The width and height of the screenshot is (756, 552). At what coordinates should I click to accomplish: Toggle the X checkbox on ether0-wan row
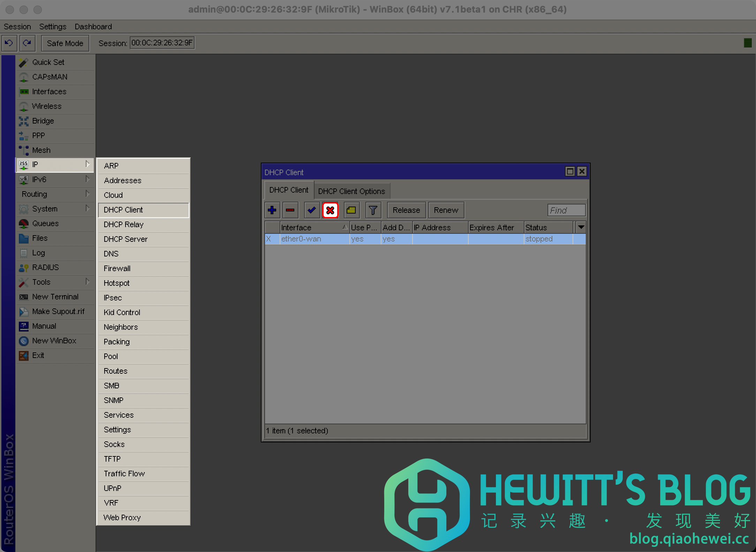(x=270, y=238)
